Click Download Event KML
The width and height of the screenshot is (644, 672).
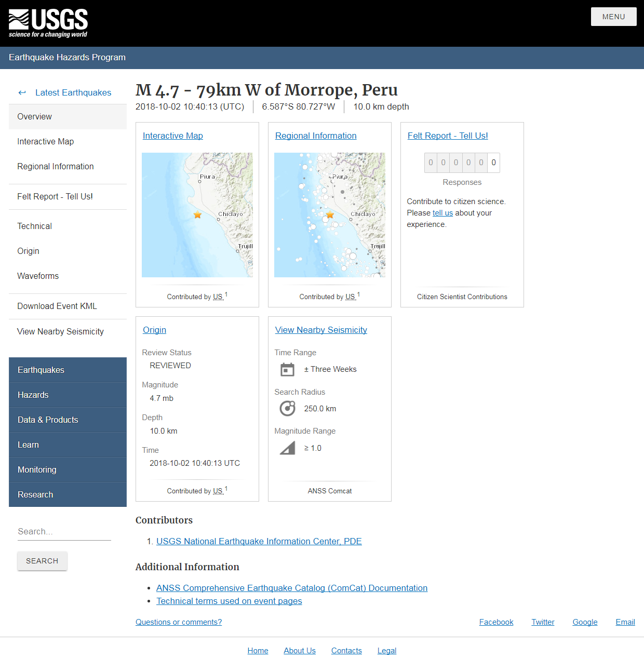[x=57, y=306]
